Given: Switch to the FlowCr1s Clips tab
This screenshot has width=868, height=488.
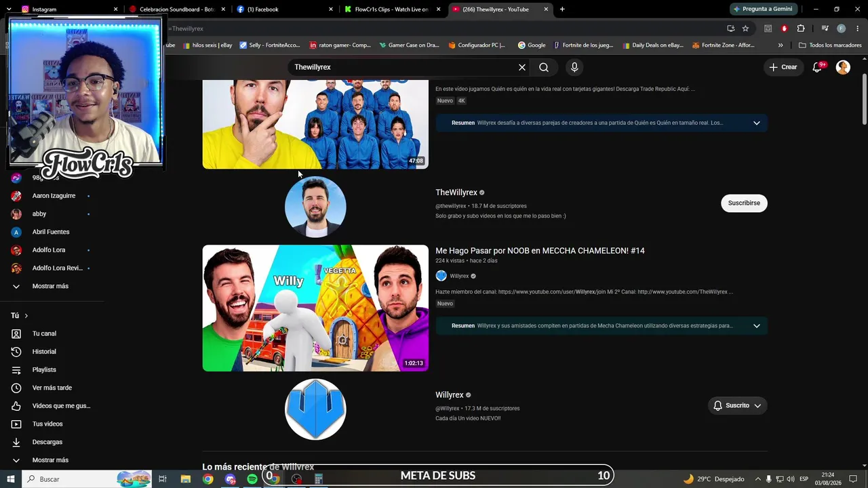Looking at the screenshot, I should [x=392, y=9].
